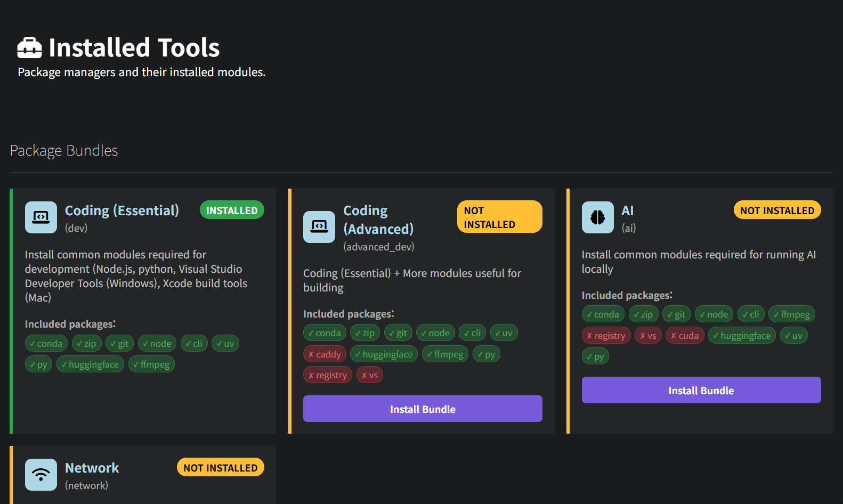The height and width of the screenshot is (504, 843).
Task: Select uv tag in Coding (Advanced)
Action: [504, 333]
